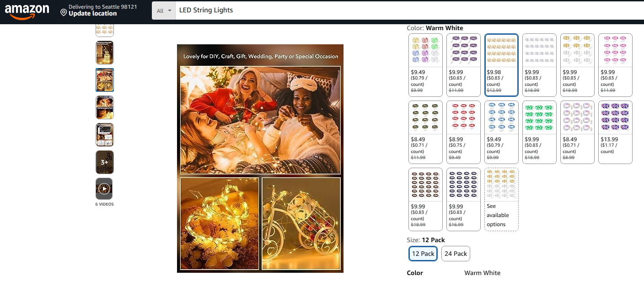Select the multicolor swatch priced $9.49
Screen dimensions: 644x281
pos(425,65)
